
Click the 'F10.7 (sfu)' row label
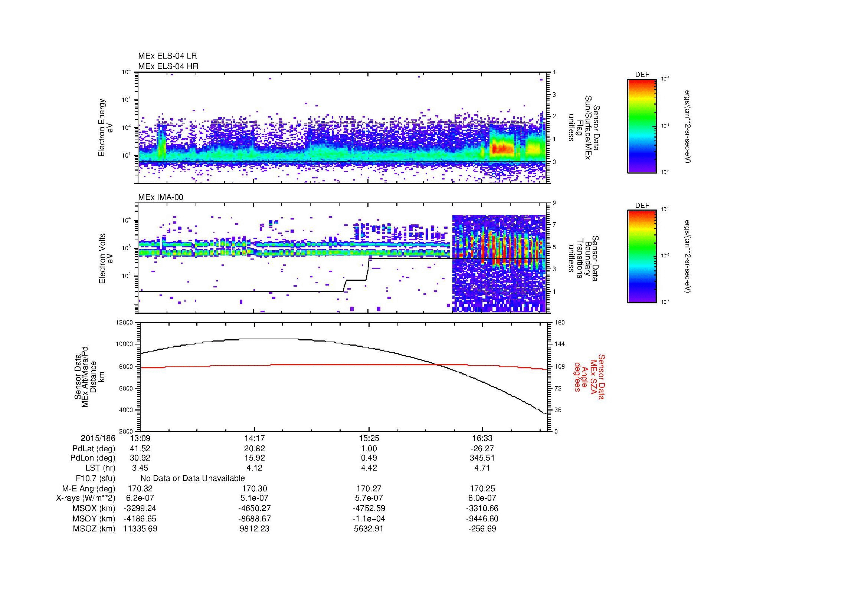point(96,478)
